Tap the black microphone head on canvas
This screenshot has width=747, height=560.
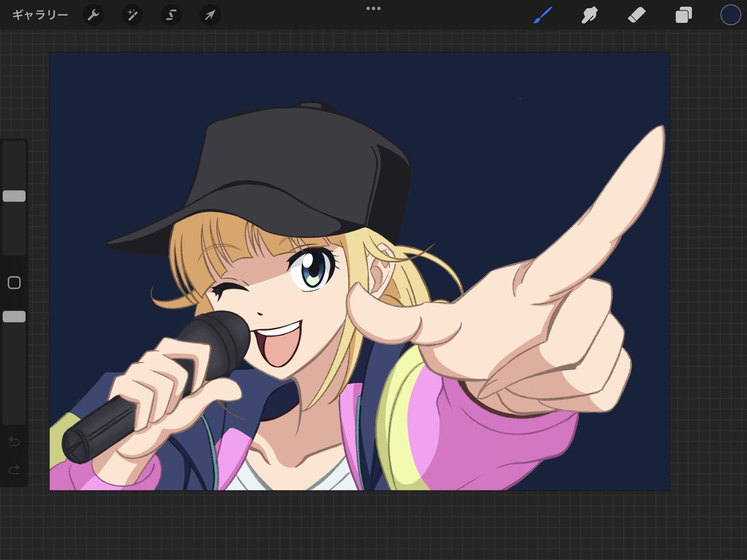tap(218, 345)
